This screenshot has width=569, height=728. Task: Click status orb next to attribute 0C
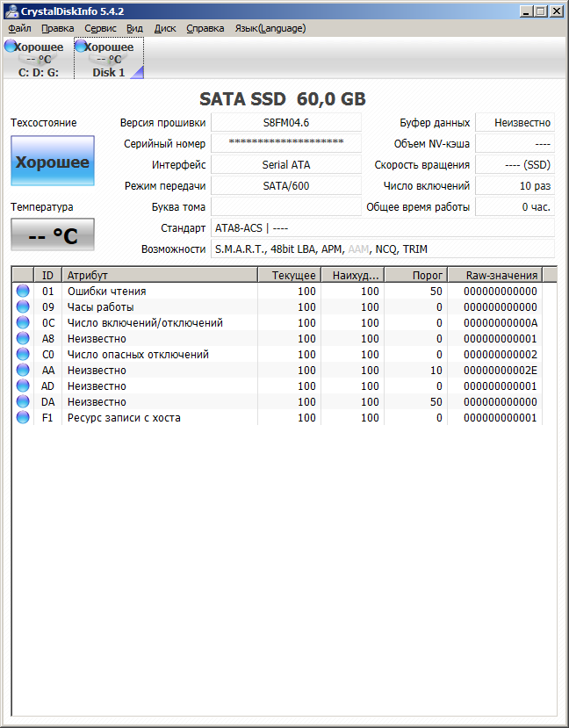[x=23, y=323]
